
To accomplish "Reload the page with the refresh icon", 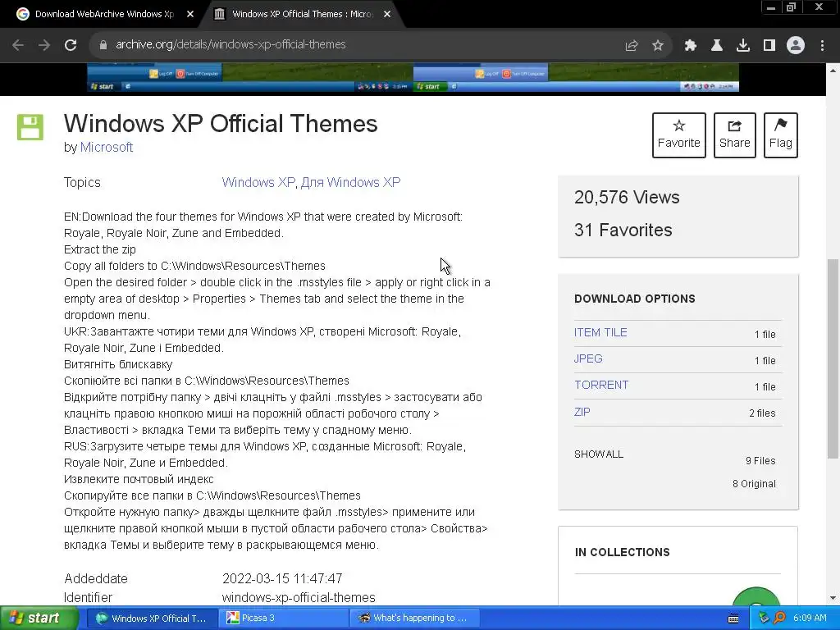I will pyautogui.click(x=71, y=45).
